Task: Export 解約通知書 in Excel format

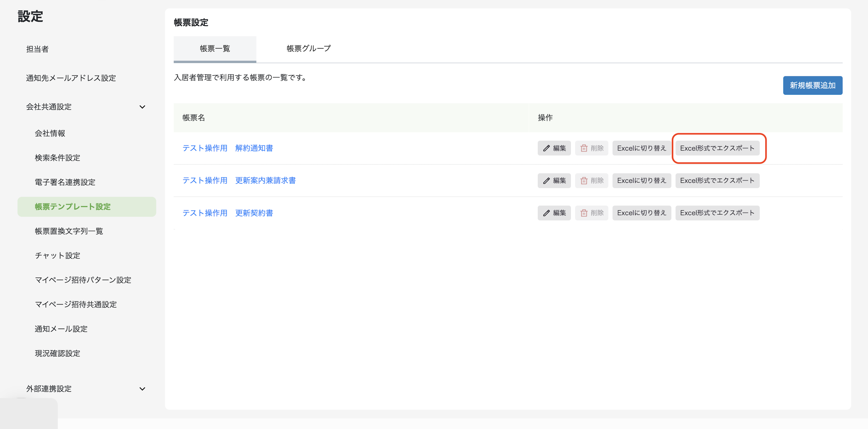Action: 717,148
